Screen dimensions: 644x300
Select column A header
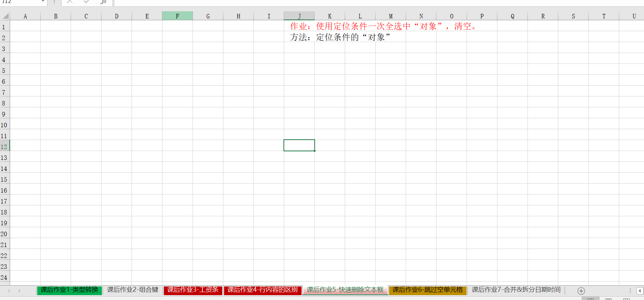tap(25, 16)
